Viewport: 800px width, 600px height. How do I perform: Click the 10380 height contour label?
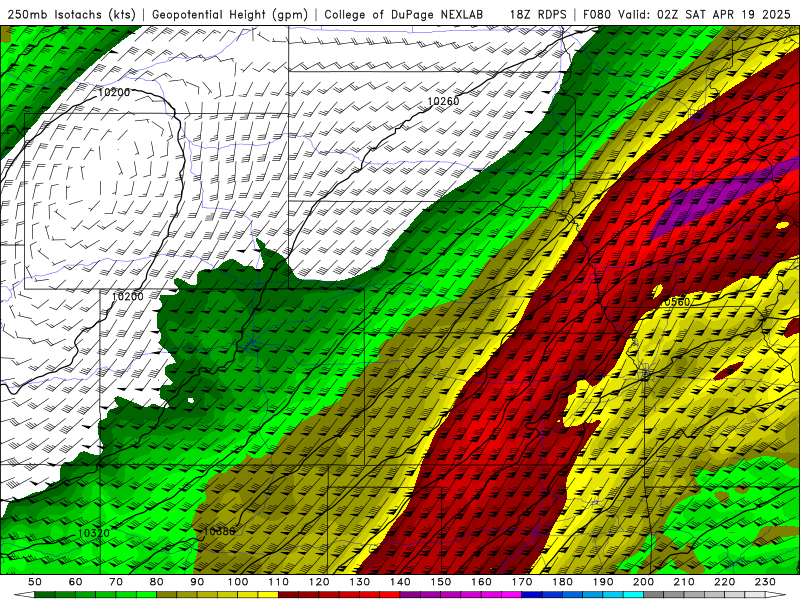click(219, 532)
